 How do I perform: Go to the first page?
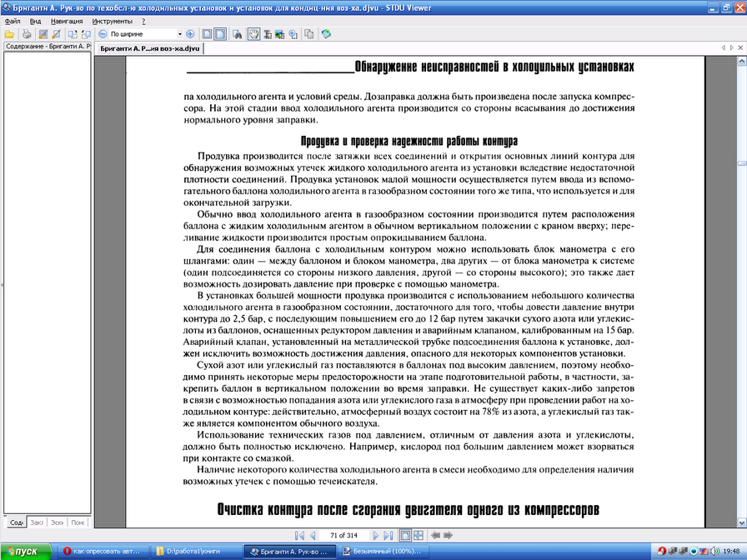pos(299,535)
